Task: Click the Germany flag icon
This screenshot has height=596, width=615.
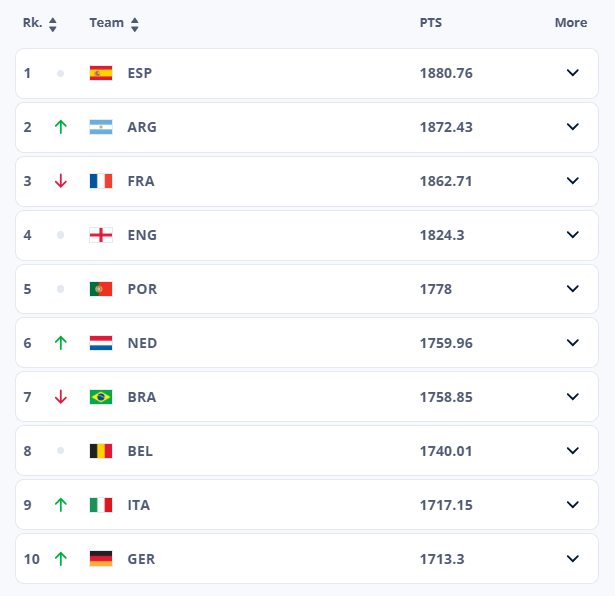Action: point(101,559)
